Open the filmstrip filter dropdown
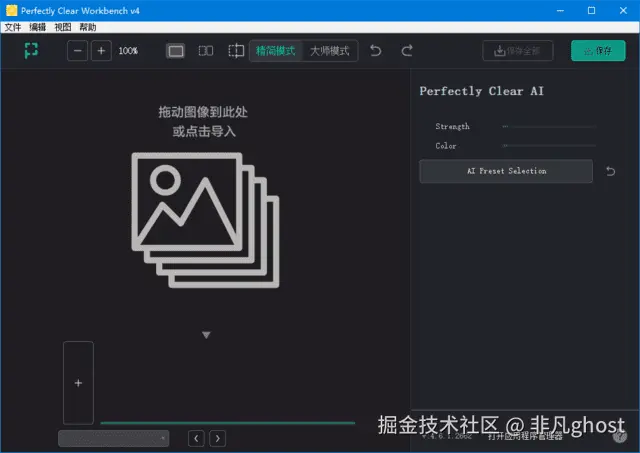This screenshot has height=453, width=640. pos(113,438)
